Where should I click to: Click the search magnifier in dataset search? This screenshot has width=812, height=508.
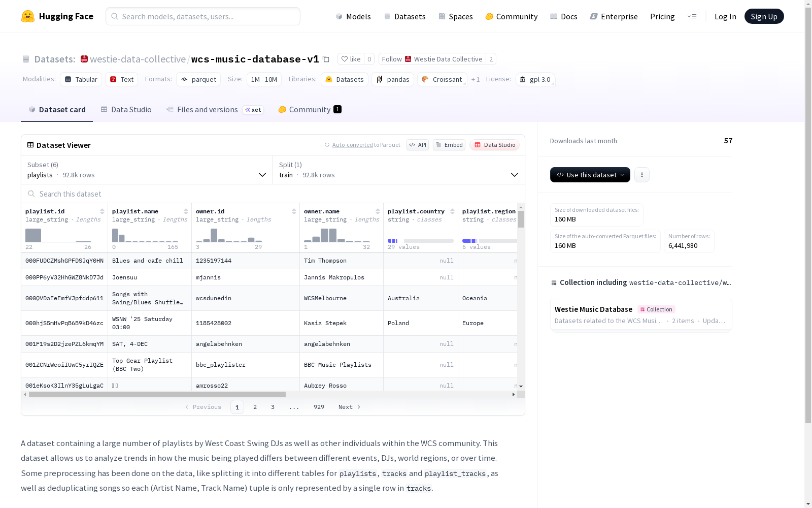tap(31, 194)
